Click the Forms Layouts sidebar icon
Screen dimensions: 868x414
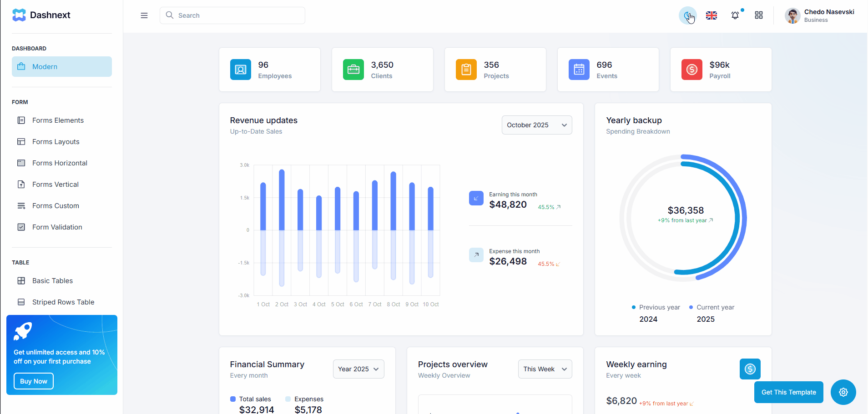[x=21, y=142]
